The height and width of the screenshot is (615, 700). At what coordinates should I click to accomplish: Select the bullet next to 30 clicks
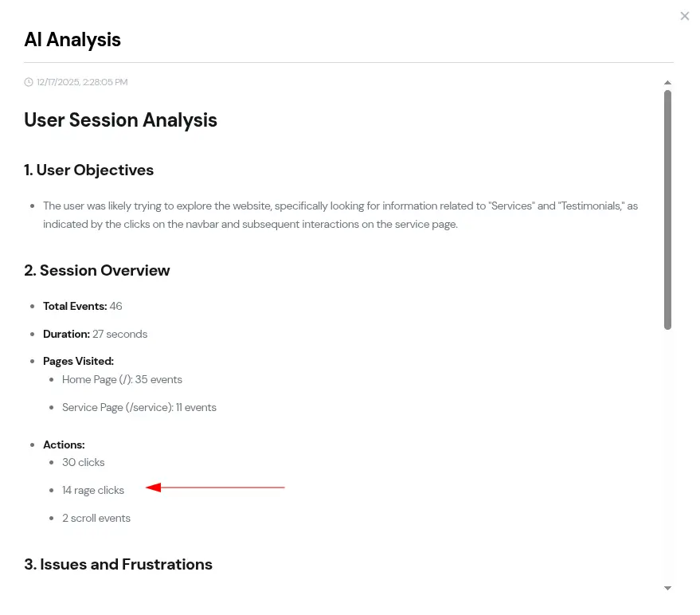[51, 463]
